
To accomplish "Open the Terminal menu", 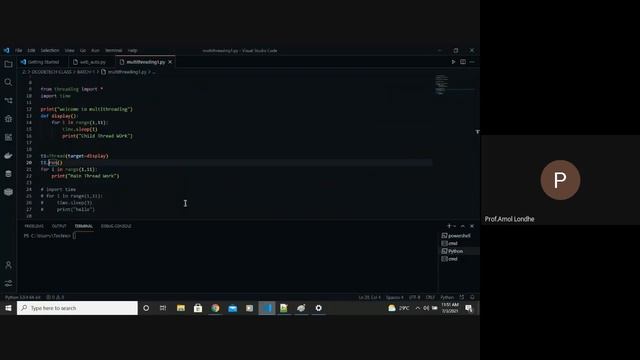I will point(113,51).
